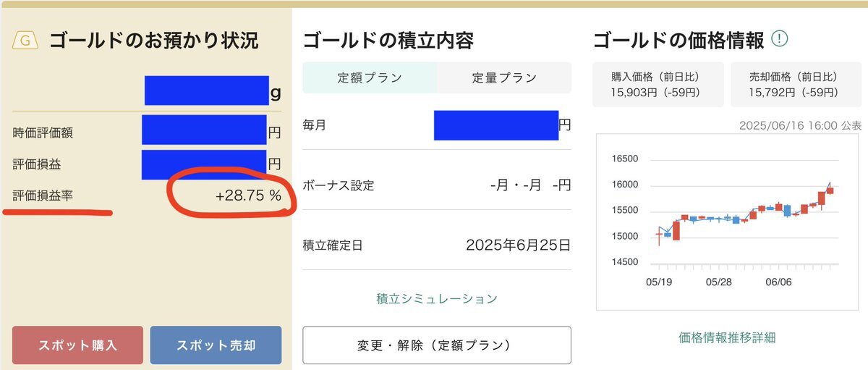
Task: Open the 価格情報推移詳細 link
Action: pos(727,337)
